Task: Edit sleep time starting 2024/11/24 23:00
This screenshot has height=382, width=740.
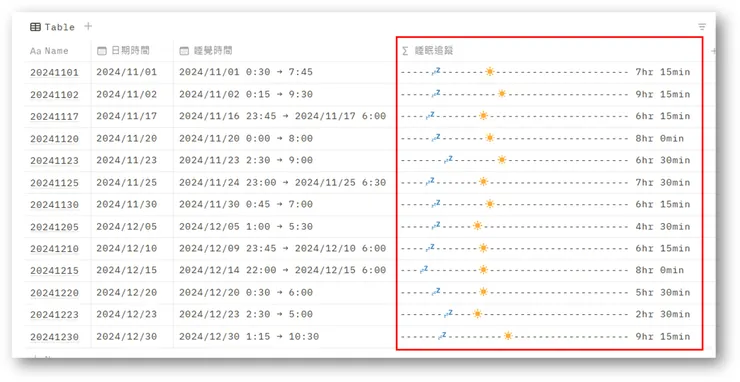Action: 282,182
